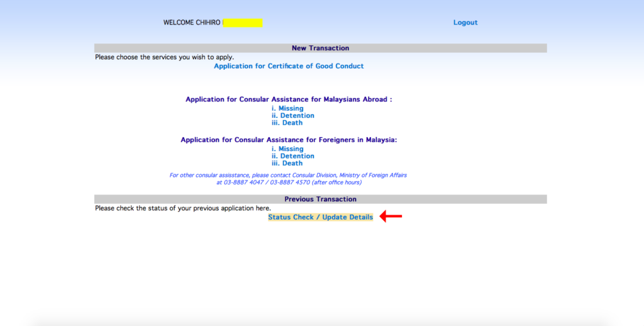This screenshot has height=326, width=644.
Task: Click the red arrow pointing at Status Check
Action: pos(391,217)
